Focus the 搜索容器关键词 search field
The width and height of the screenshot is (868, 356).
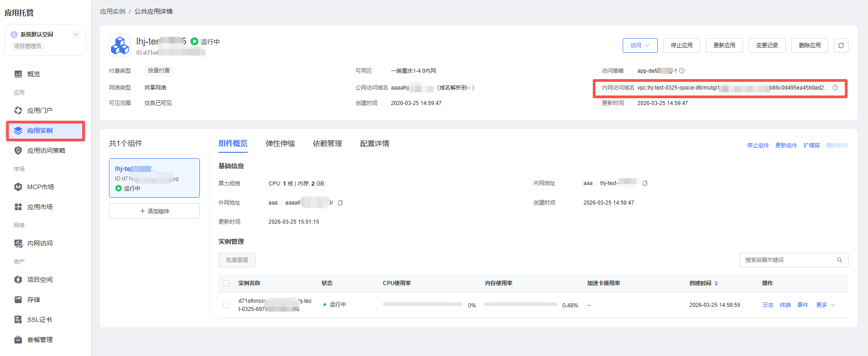click(788, 260)
